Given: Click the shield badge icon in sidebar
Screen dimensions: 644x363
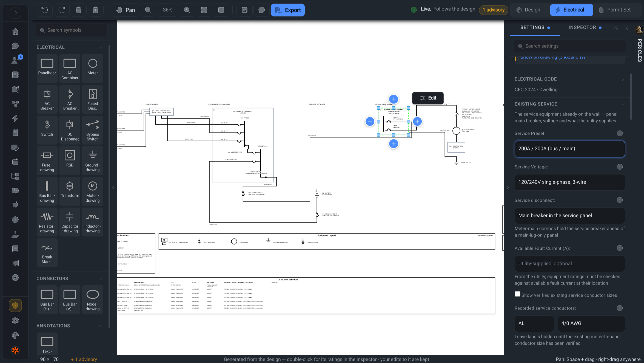Looking at the screenshot, I should 15,305.
